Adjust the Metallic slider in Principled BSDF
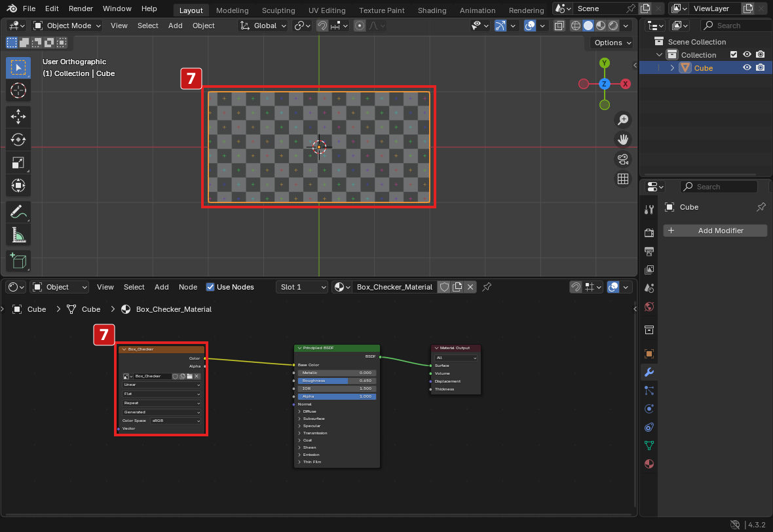The image size is (773, 532). tap(337, 373)
